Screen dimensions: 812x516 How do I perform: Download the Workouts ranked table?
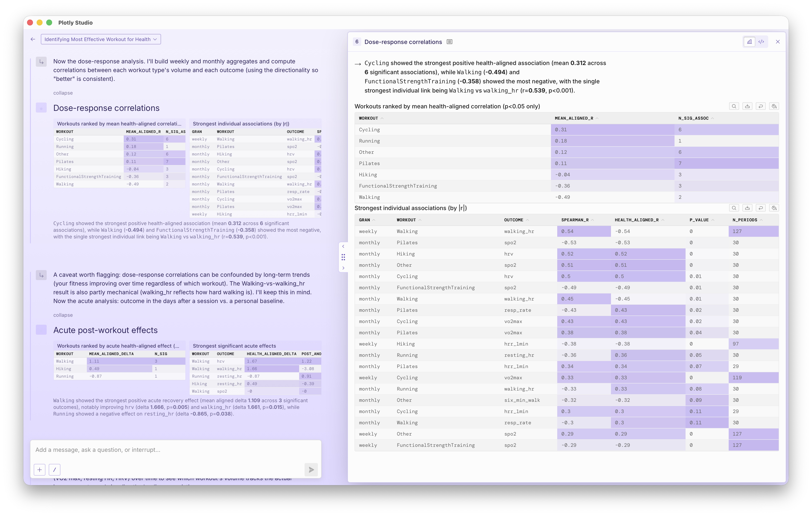coord(747,106)
